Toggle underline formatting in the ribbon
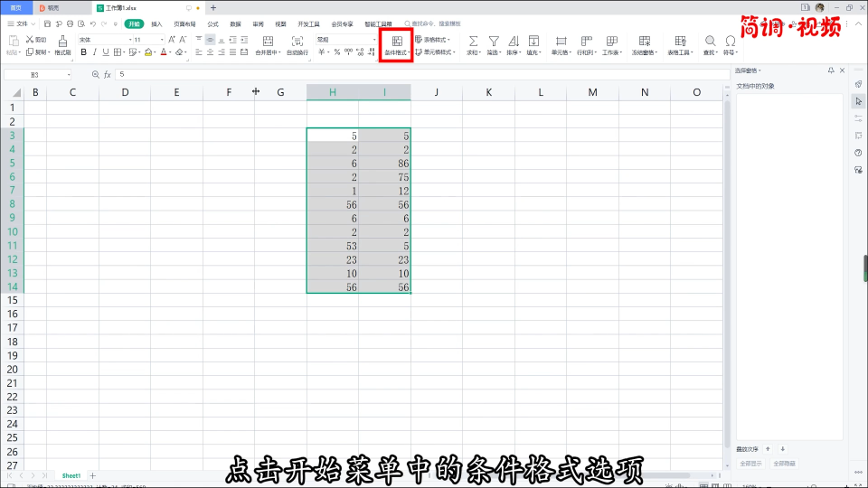 tap(108, 52)
